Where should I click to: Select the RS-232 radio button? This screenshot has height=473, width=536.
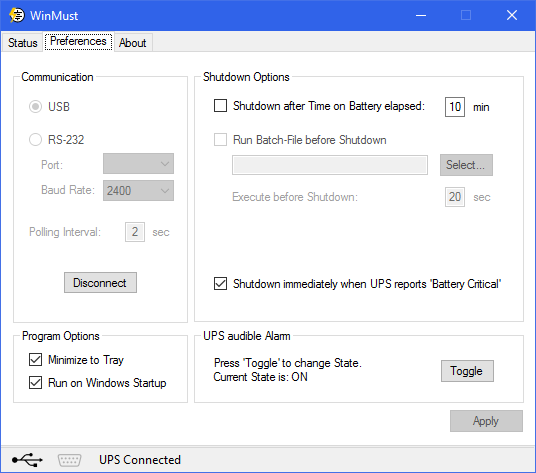(x=36, y=139)
